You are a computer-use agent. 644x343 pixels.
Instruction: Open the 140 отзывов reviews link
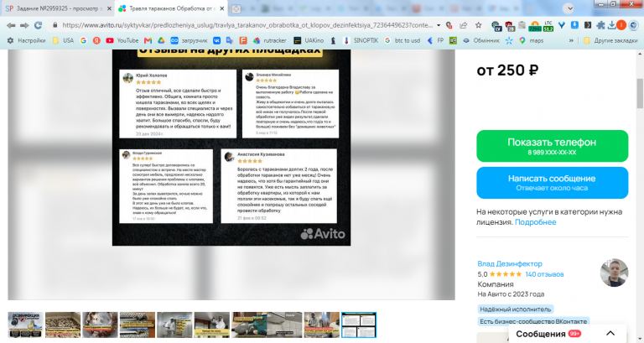544,274
